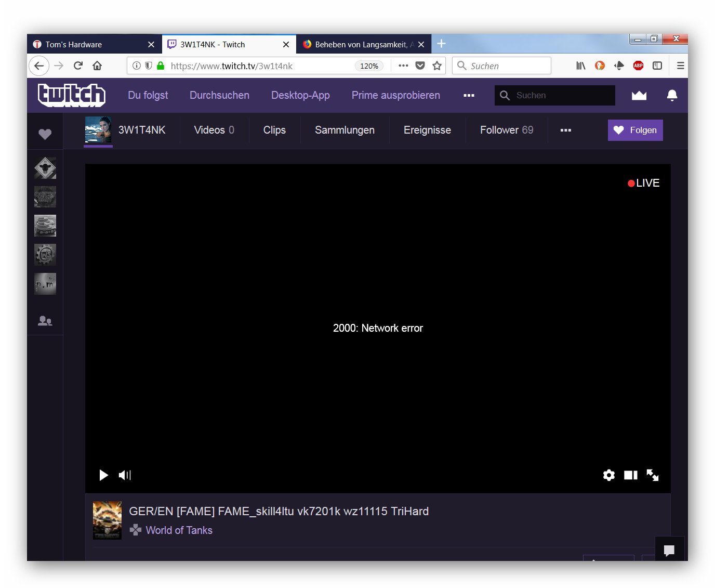Screen dimensions: 715x588
Task: Toggle the Firefox sidebar
Action: pyautogui.click(x=657, y=66)
